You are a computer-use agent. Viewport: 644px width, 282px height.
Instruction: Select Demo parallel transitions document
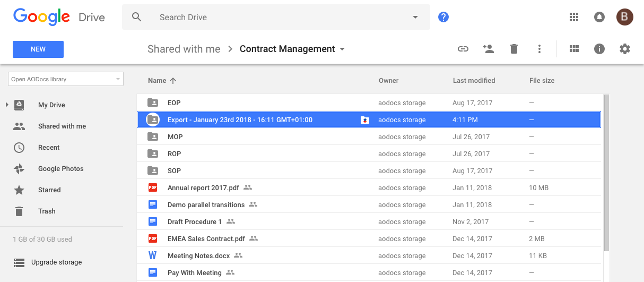[x=369, y=204]
